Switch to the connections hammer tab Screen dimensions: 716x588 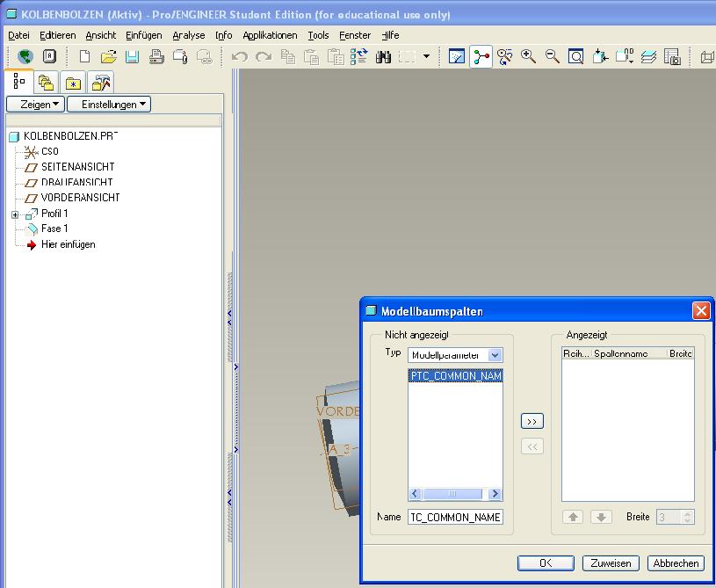(100, 83)
